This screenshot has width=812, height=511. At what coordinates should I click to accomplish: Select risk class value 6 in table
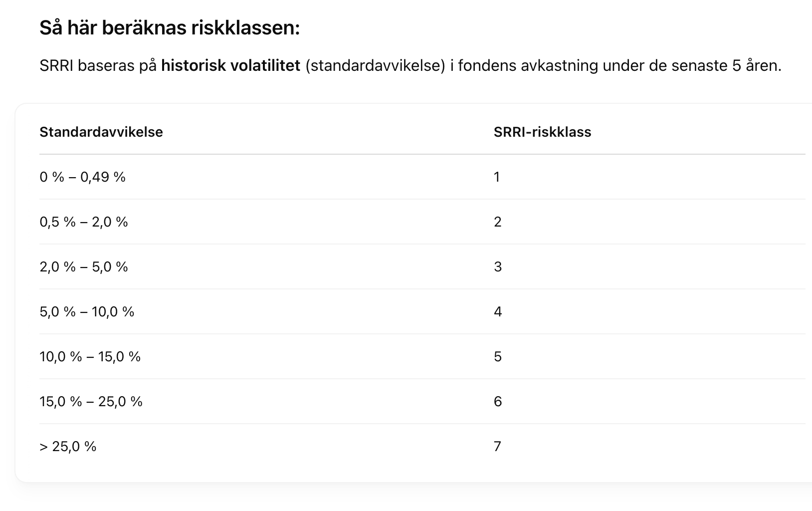[x=497, y=402]
